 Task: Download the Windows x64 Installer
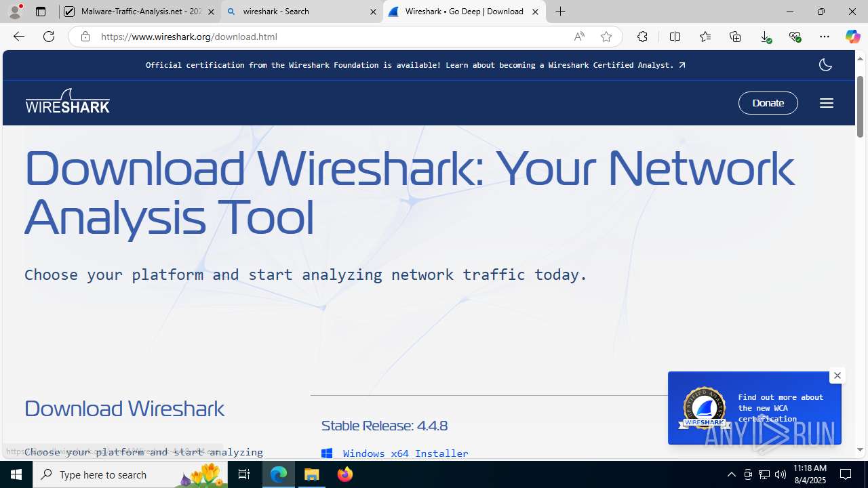click(406, 453)
